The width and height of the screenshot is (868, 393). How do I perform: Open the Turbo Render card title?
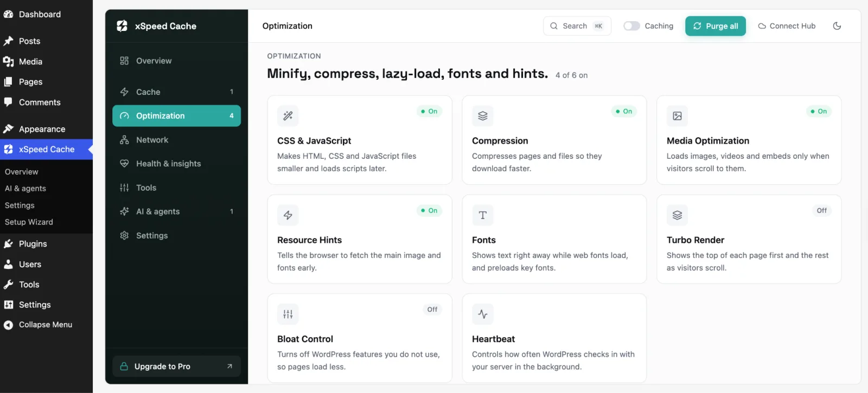pyautogui.click(x=695, y=240)
